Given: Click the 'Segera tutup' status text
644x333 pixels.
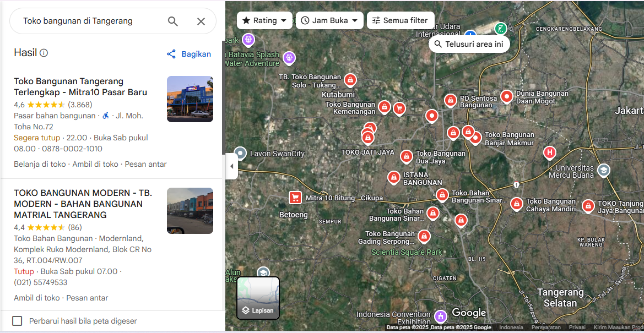Looking at the screenshot, I should (x=37, y=138).
